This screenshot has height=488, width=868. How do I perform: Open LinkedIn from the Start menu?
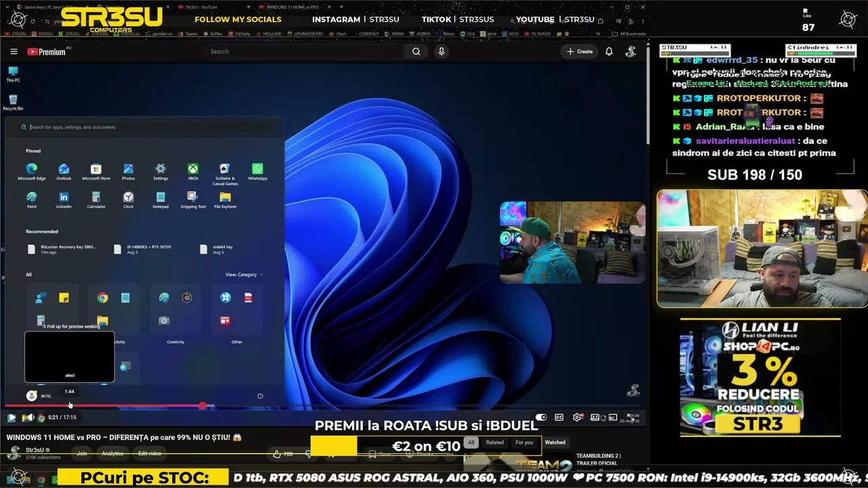pyautogui.click(x=64, y=200)
